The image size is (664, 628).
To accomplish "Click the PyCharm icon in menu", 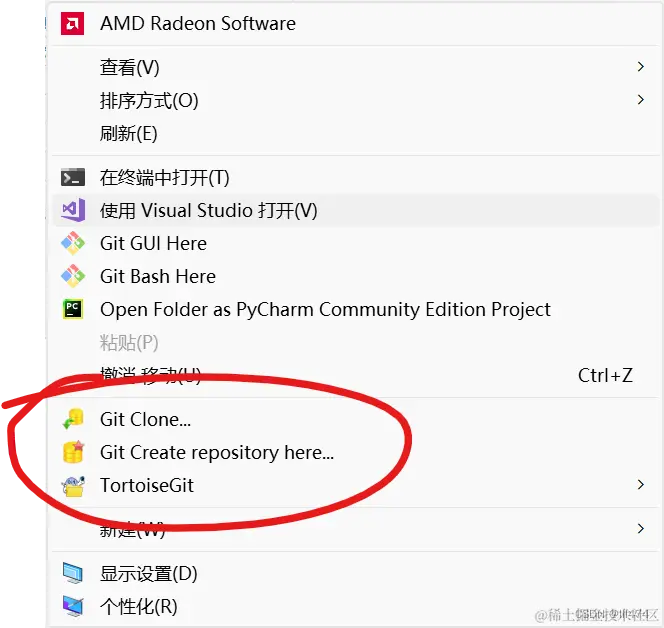I will coord(73,309).
